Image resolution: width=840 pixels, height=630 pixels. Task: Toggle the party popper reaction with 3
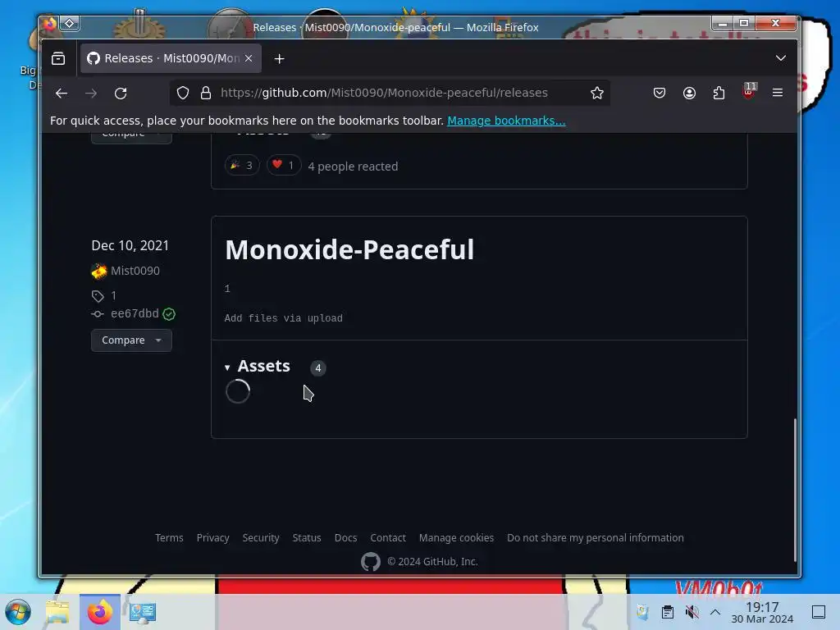(242, 165)
